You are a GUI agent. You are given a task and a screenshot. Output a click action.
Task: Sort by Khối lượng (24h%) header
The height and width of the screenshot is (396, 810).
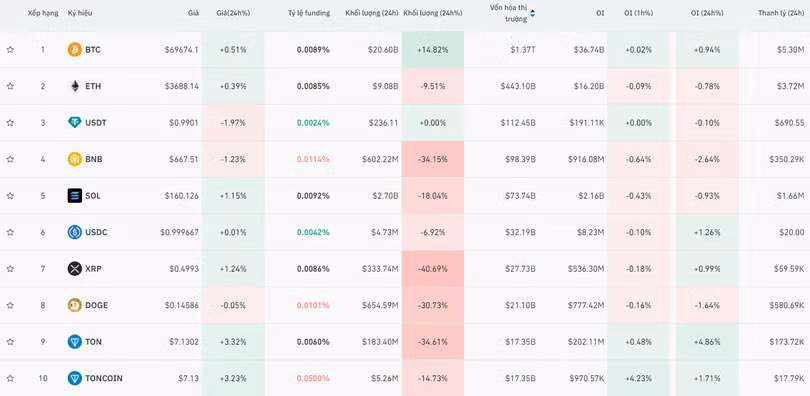(x=433, y=13)
